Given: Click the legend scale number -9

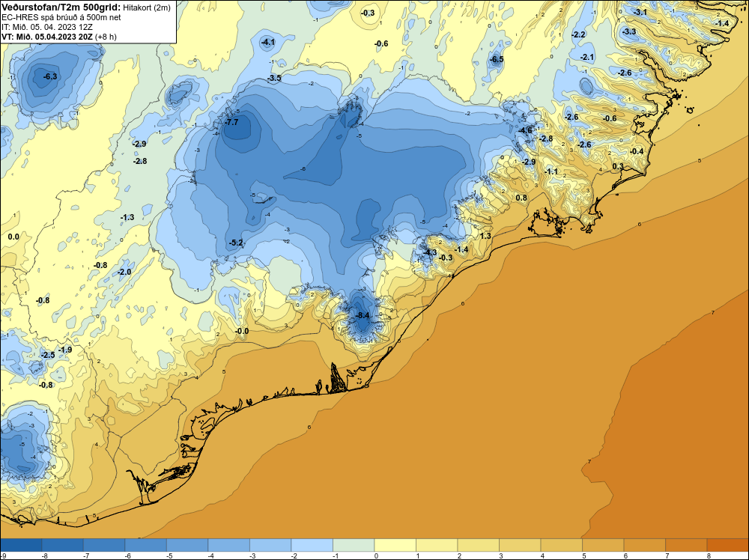Looking at the screenshot, I should tap(3, 556).
